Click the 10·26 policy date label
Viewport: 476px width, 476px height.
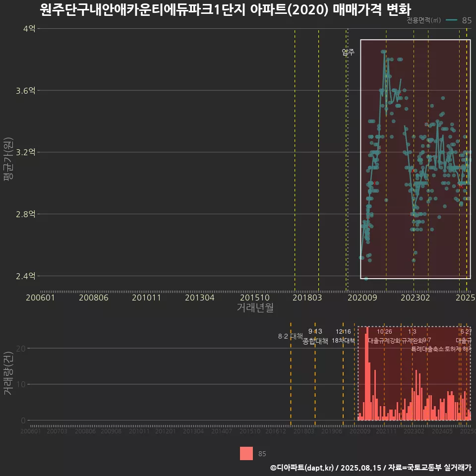click(x=384, y=332)
